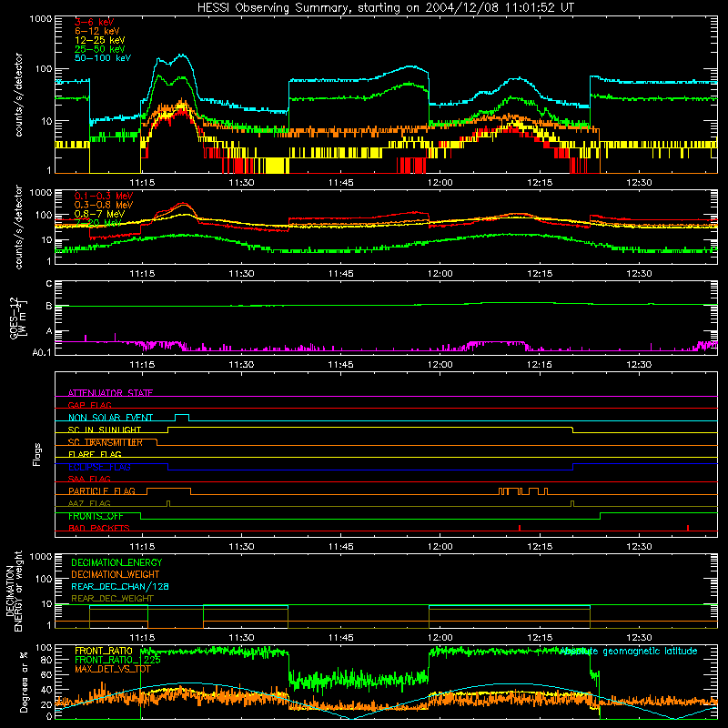
Task: Click the GOES-12 axis label
Action: pos(17,318)
